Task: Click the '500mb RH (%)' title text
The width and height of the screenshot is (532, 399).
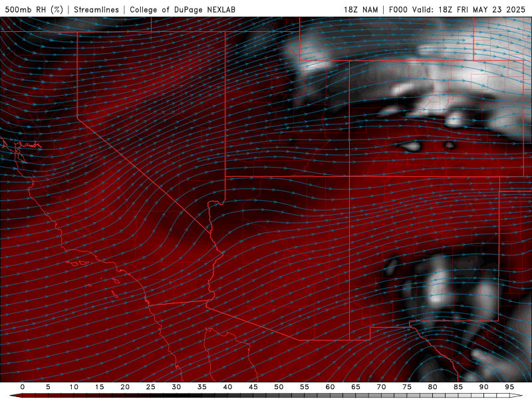Action: (34, 9)
